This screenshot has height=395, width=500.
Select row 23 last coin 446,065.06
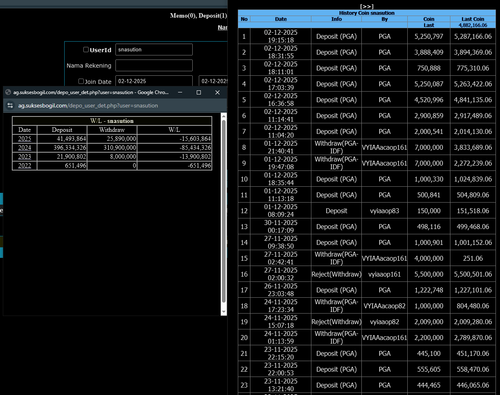(x=473, y=385)
